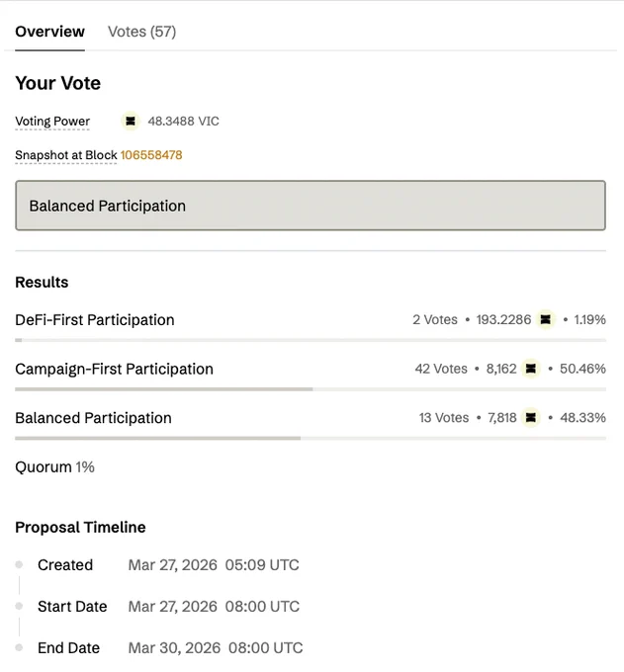Open snapshot block 106558478 link
Screen dimensions: 624x672
(151, 155)
